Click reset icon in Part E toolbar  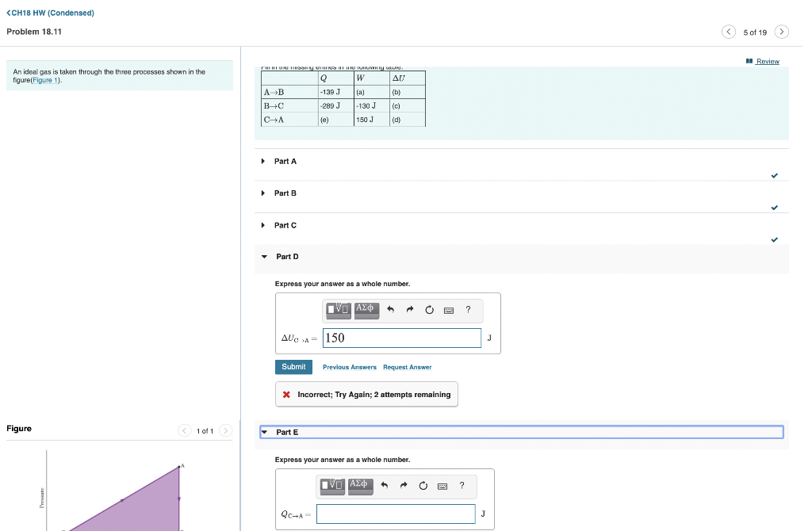coord(423,486)
